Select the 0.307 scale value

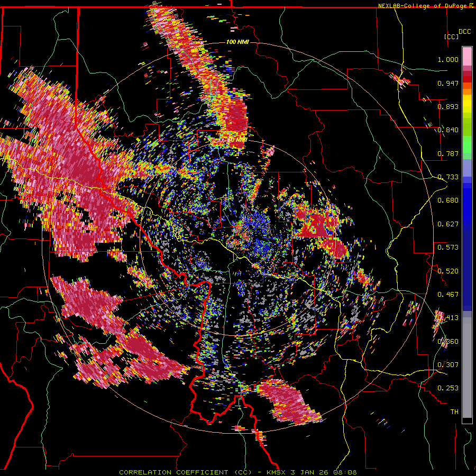(x=448, y=365)
